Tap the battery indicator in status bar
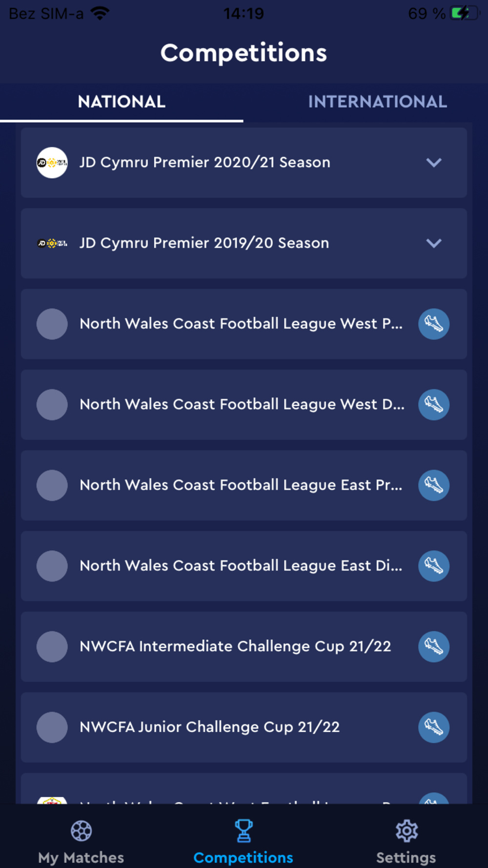Image resolution: width=488 pixels, height=868 pixels. tap(465, 13)
